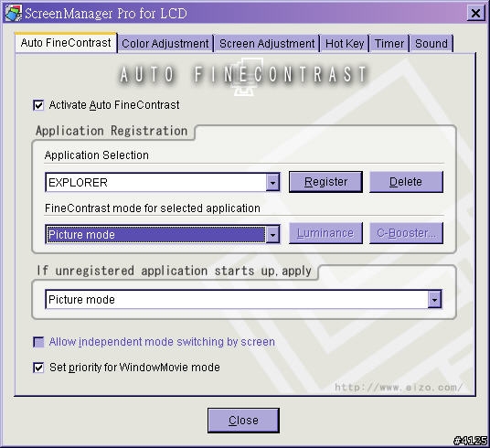Expand the EXPLORER application dropdown arrow

pyautogui.click(x=272, y=182)
